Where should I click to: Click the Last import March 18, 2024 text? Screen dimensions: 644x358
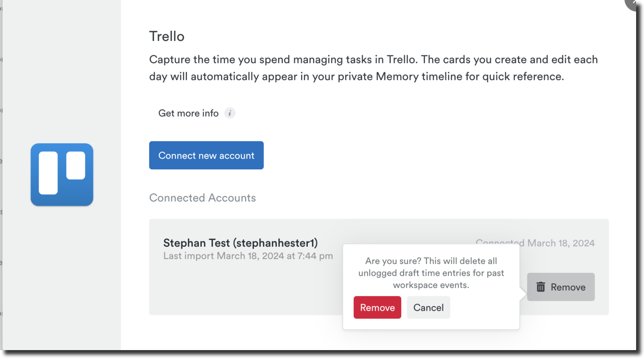click(x=248, y=256)
